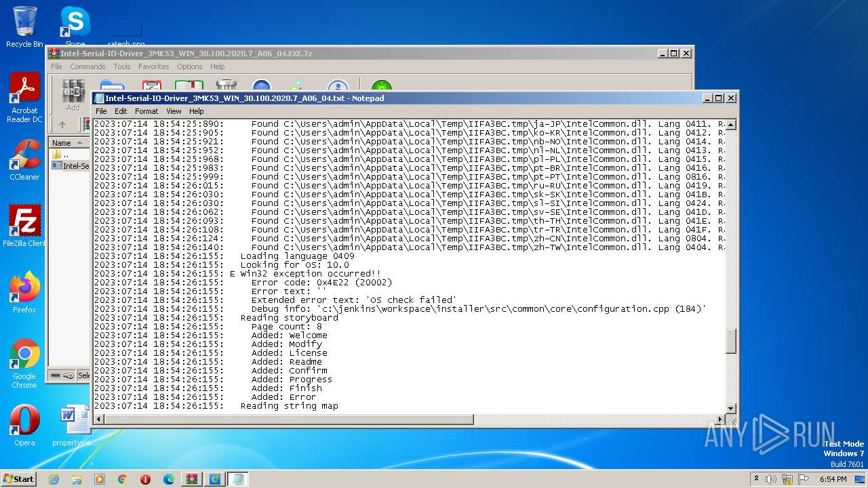Open WinRAR's Favorites menu

[154, 66]
